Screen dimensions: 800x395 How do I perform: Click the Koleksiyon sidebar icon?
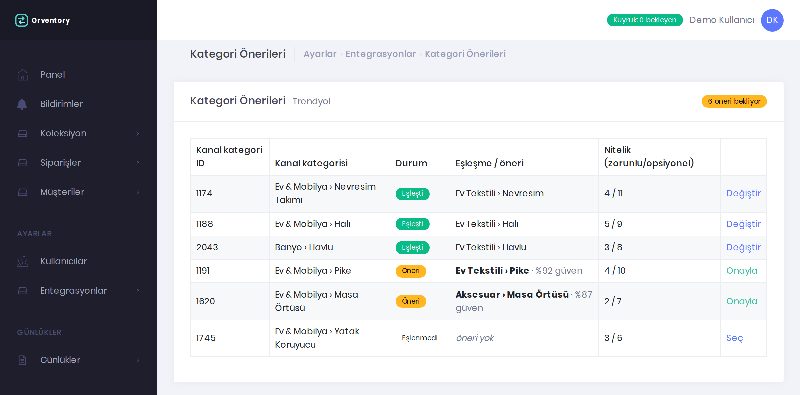[x=22, y=134]
